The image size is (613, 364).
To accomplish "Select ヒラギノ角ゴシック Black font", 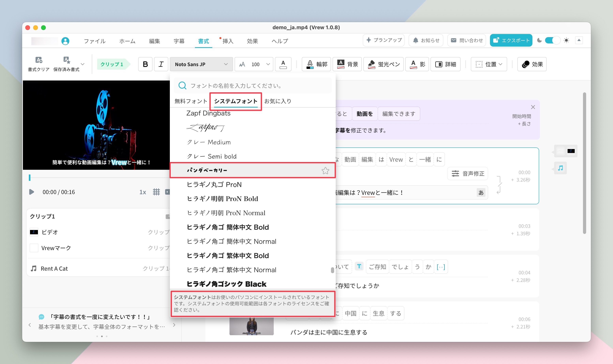I will point(253,284).
